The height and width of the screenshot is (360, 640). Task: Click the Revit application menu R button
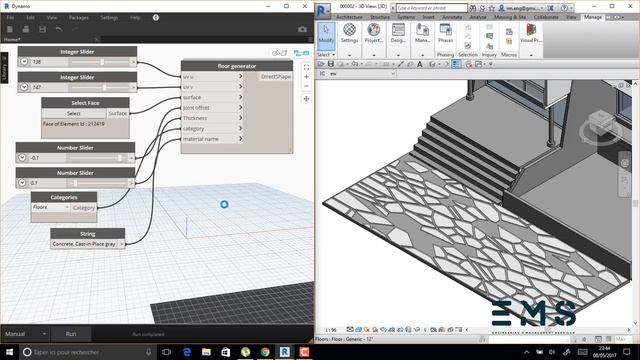pos(323,10)
